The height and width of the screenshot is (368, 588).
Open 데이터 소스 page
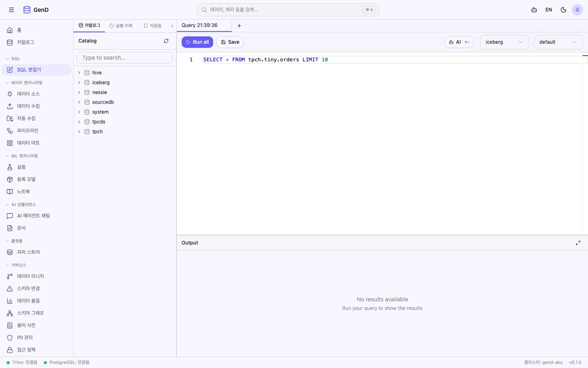pos(37,94)
